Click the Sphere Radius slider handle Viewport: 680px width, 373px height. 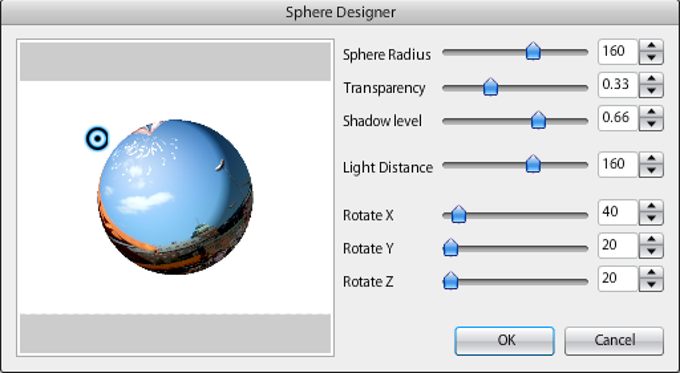click(x=533, y=51)
